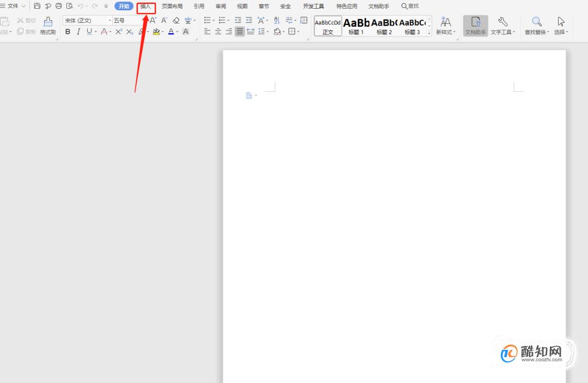Toggle bulleted list
588x383 pixels.
(x=207, y=20)
